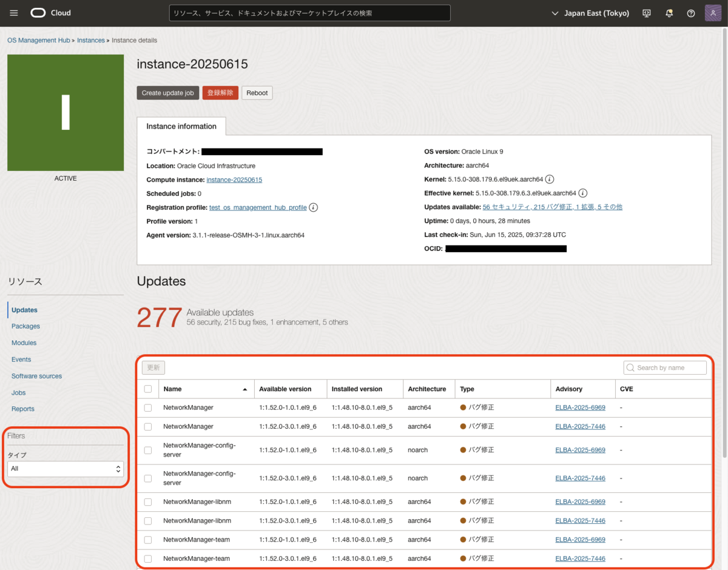This screenshot has height=570, width=728.
Task: Click the Architecture column header
Action: pos(427,389)
